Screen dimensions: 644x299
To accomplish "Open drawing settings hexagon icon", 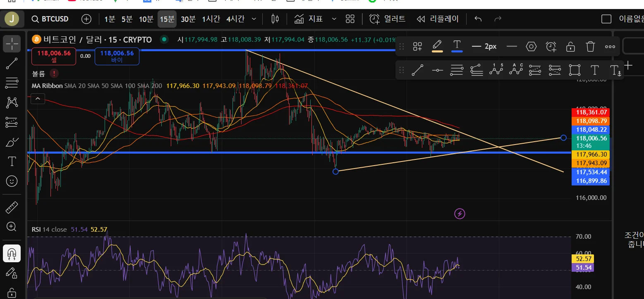I will tap(531, 46).
